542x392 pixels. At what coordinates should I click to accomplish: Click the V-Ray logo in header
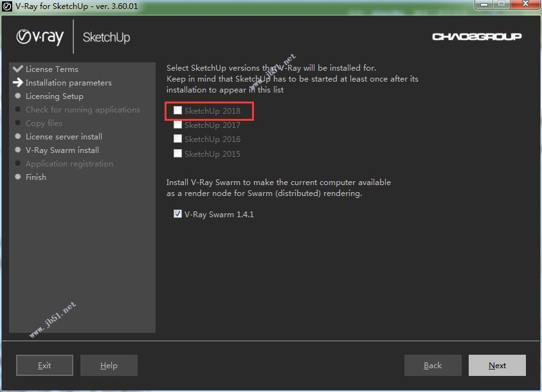(x=40, y=37)
